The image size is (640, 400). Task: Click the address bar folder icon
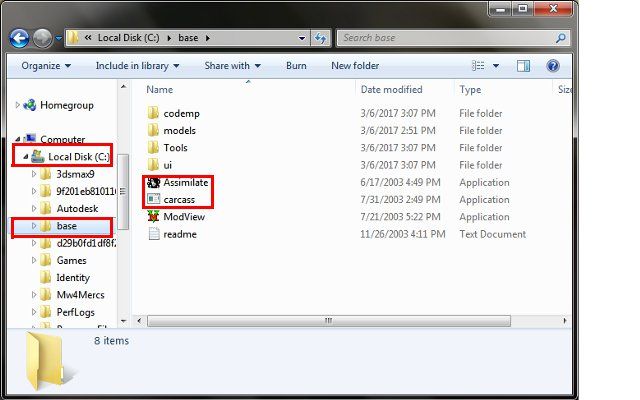pyautogui.click(x=73, y=38)
